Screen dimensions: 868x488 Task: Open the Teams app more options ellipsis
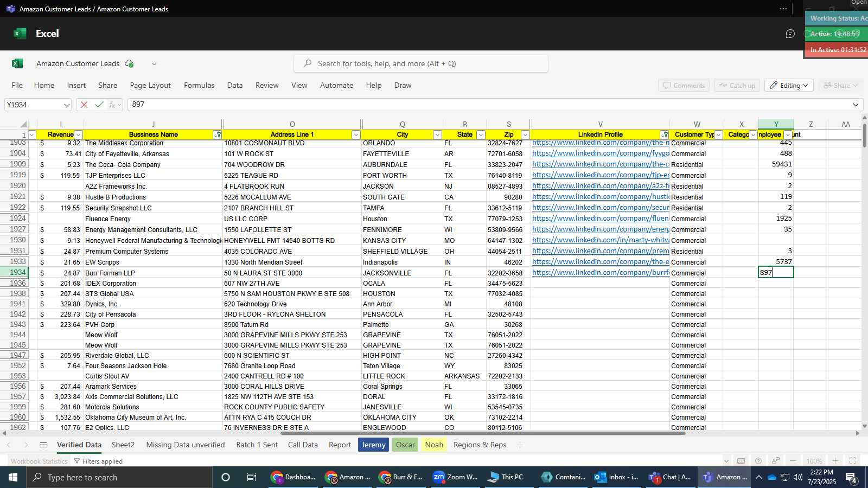point(783,9)
